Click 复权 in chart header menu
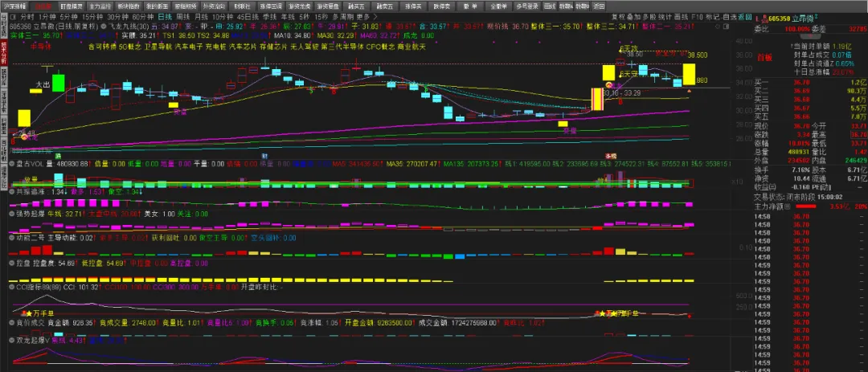The image size is (868, 372). coord(618,17)
